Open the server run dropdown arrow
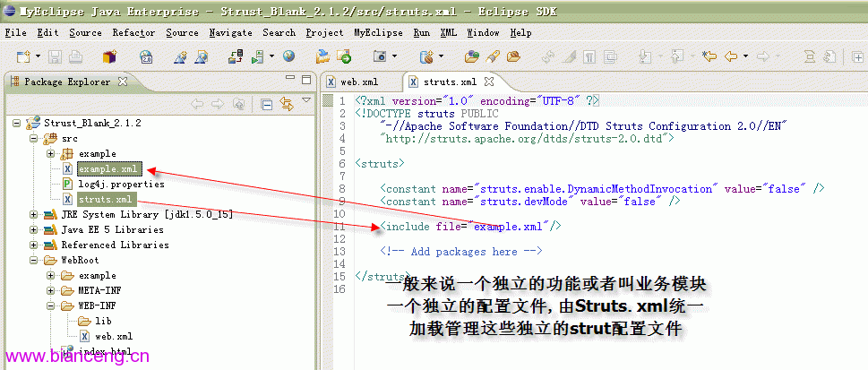868x370 pixels. (271, 56)
